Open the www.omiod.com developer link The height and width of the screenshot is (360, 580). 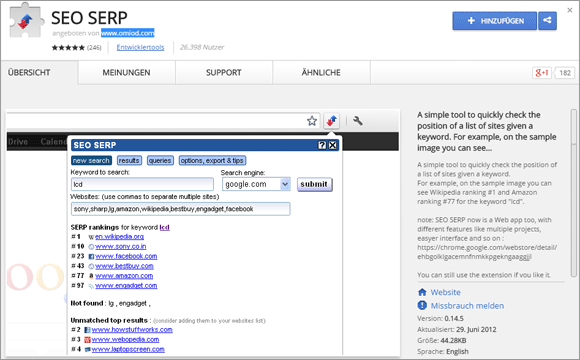[x=128, y=33]
